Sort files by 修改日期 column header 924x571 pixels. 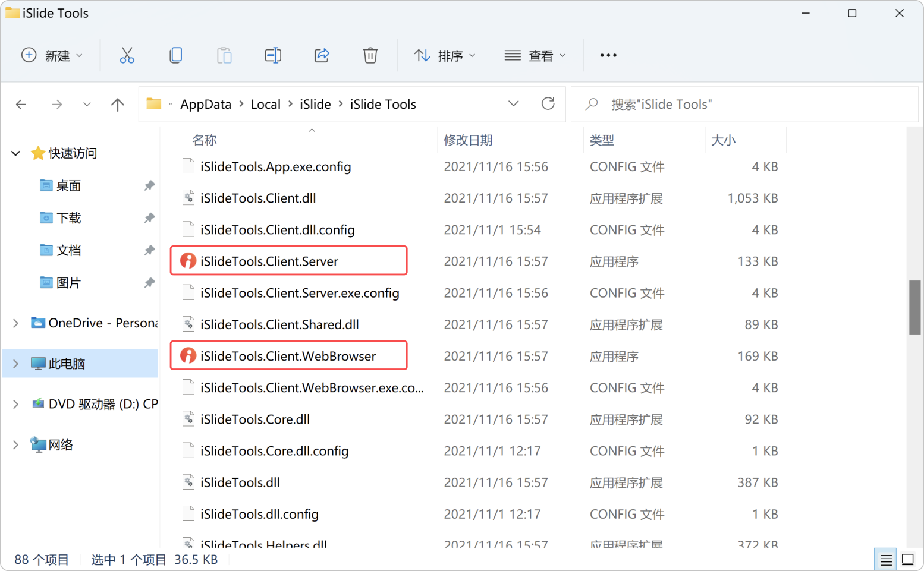click(468, 140)
